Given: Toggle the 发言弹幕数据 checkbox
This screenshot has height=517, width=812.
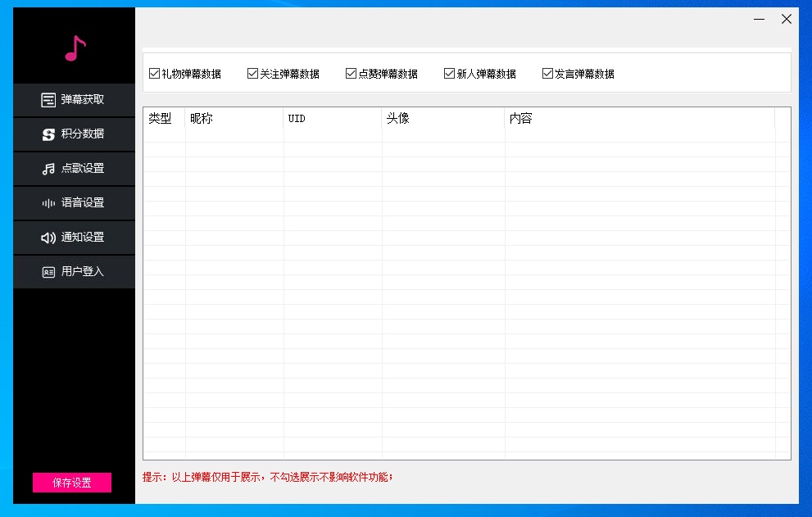Looking at the screenshot, I should point(547,74).
